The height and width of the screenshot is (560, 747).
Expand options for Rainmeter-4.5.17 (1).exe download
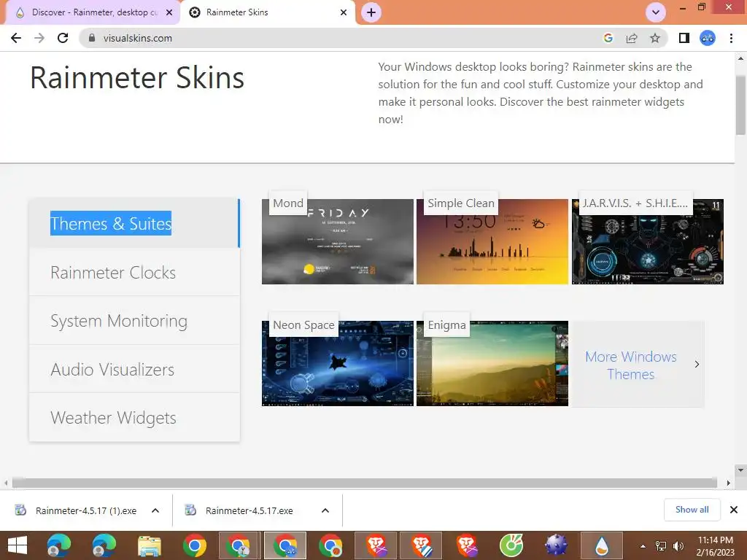pyautogui.click(x=155, y=510)
